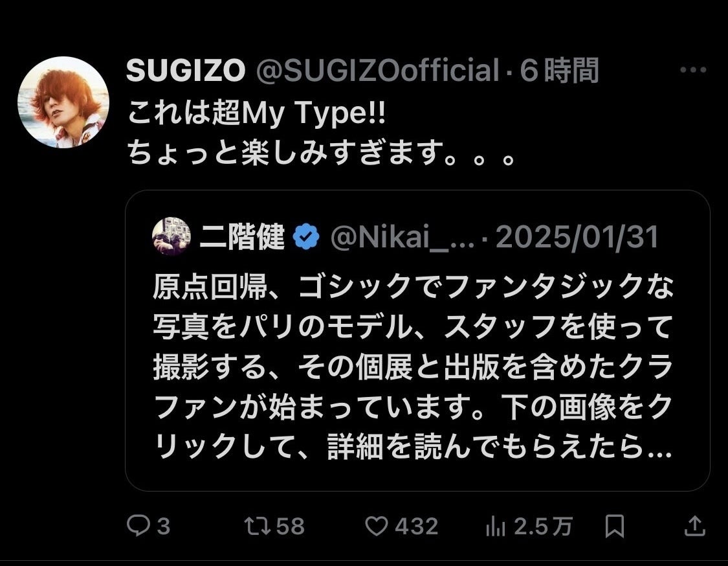Bookmark this post
The image size is (728, 566).
(613, 526)
